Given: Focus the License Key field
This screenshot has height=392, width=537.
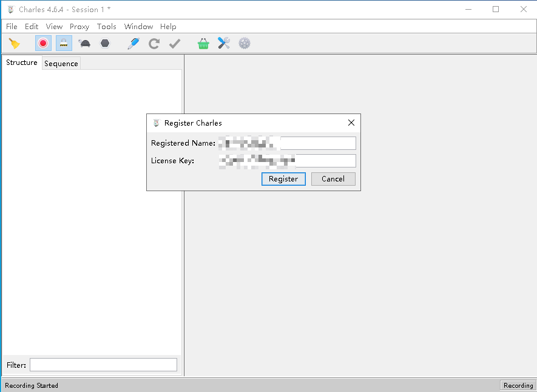Looking at the screenshot, I should 287,161.
